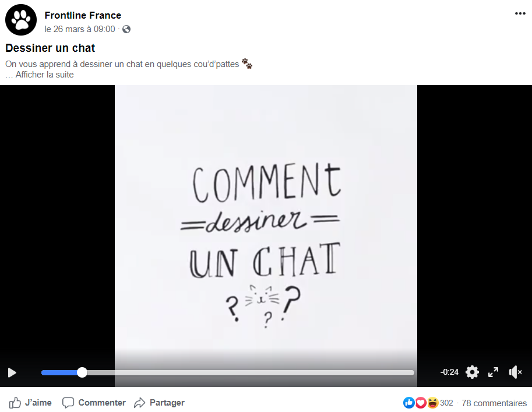This screenshot has width=532, height=412.
Task: Click the blue thumbs-up reaction icon
Action: (x=408, y=403)
